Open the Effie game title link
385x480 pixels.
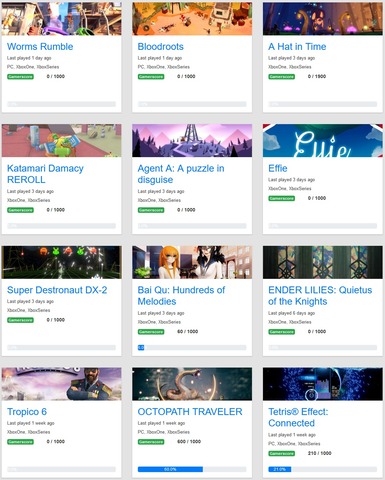coord(278,168)
